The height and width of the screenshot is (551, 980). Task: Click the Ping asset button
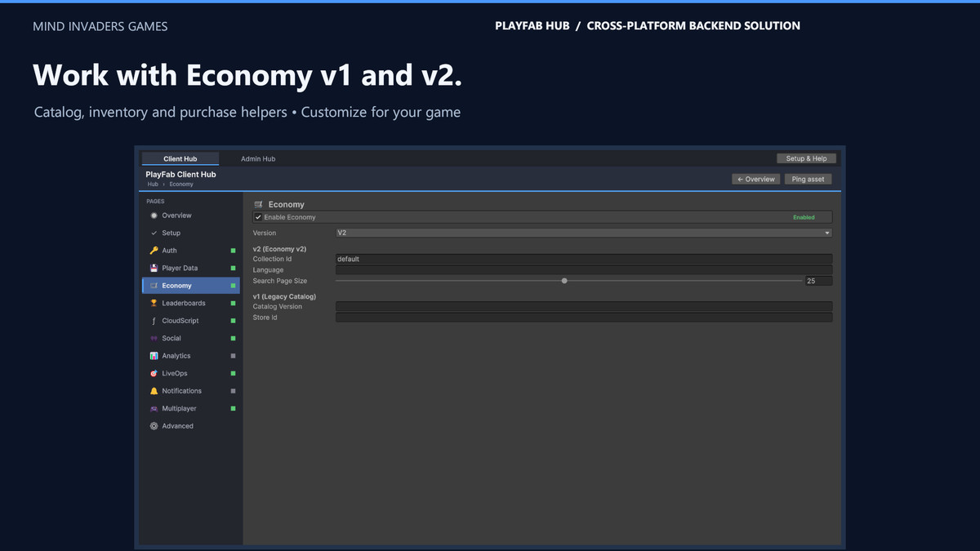tap(808, 179)
